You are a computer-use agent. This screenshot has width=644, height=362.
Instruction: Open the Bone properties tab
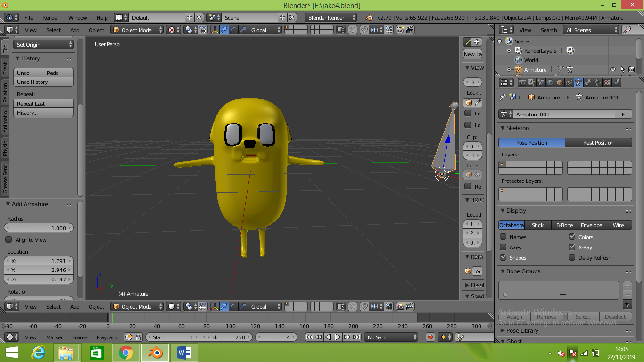point(588,82)
